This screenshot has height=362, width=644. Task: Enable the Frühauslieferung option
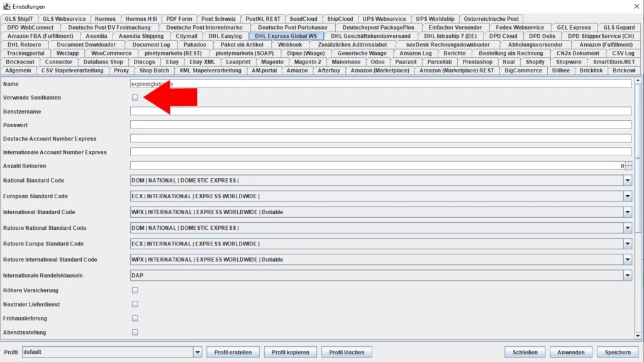tap(135, 319)
